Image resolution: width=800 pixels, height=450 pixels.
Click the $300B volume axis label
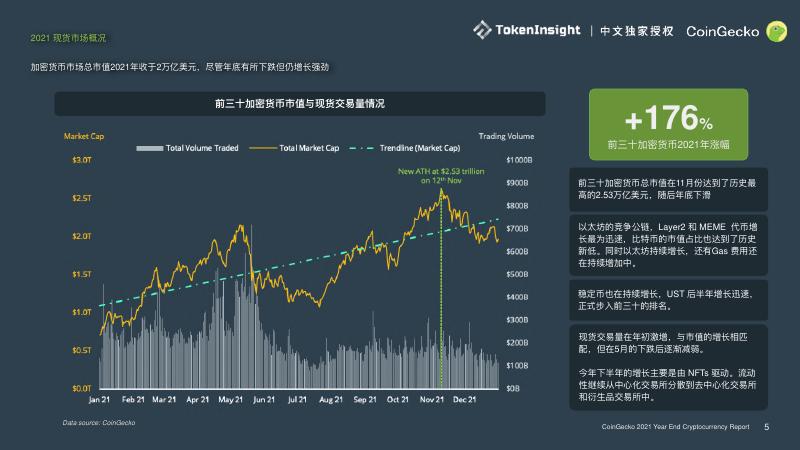[517, 320]
